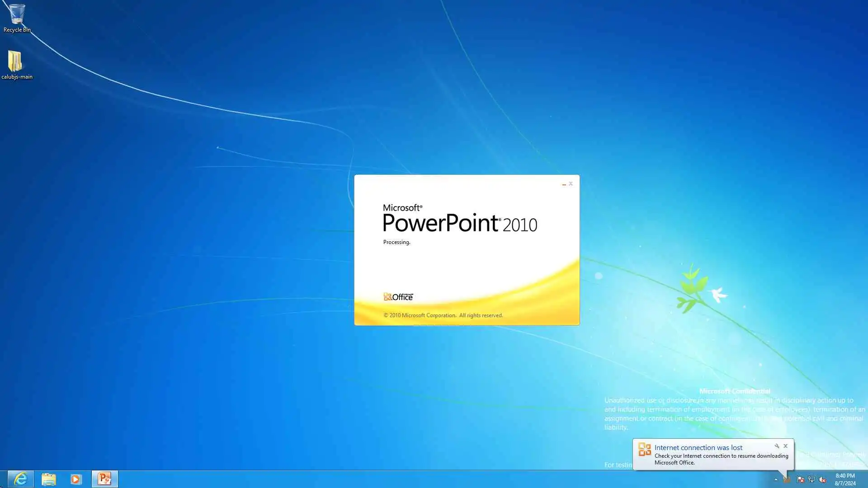
Task: Click the notification balloon's Office icon
Action: [644, 449]
